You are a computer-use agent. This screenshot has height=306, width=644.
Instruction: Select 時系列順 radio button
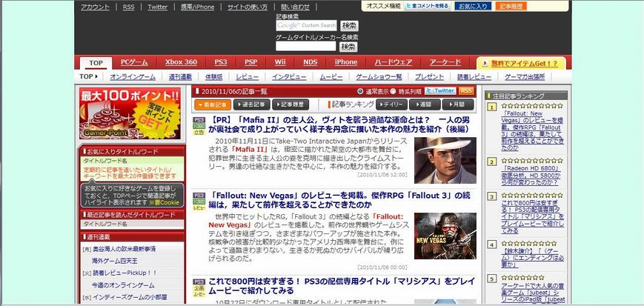pyautogui.click(x=393, y=91)
